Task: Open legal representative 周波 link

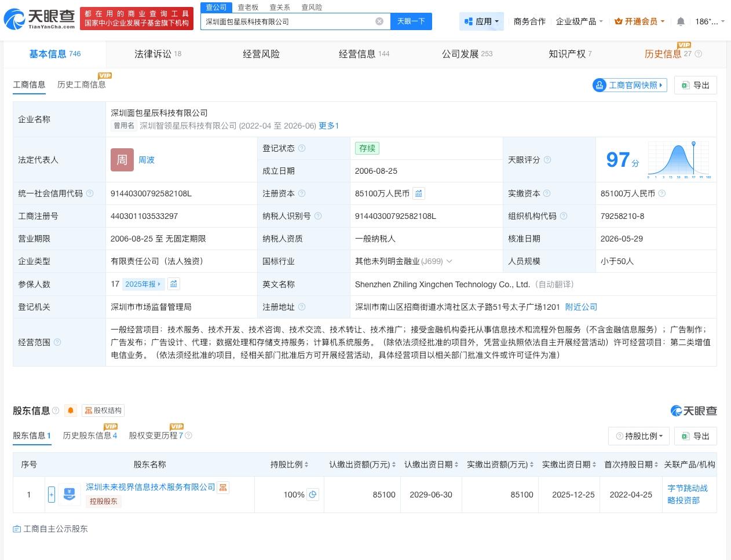Action: click(x=147, y=160)
